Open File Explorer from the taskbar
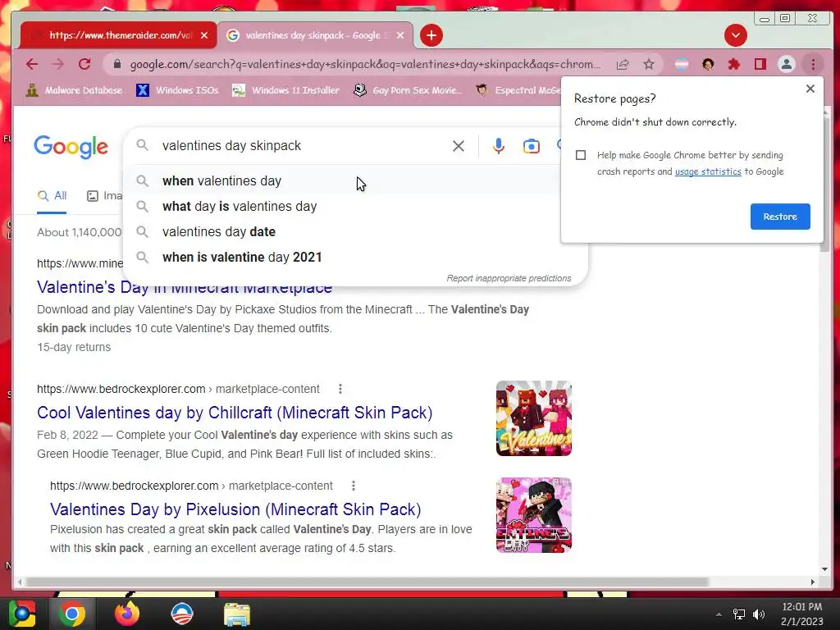The width and height of the screenshot is (840, 630). click(237, 614)
